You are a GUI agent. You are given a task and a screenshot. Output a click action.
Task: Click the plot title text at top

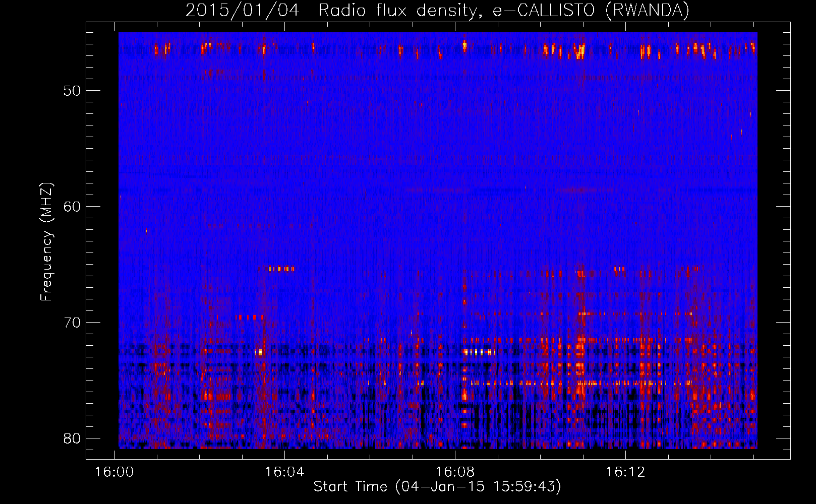[437, 11]
